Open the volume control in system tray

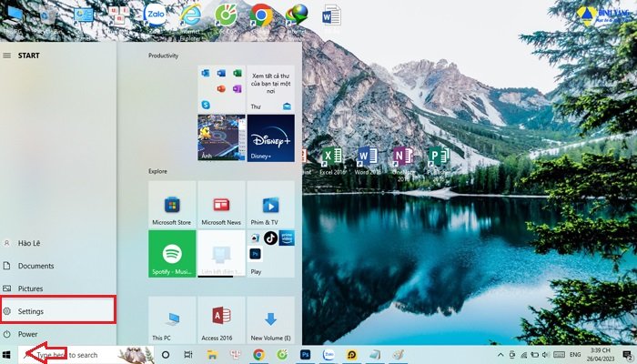pyautogui.click(x=543, y=354)
